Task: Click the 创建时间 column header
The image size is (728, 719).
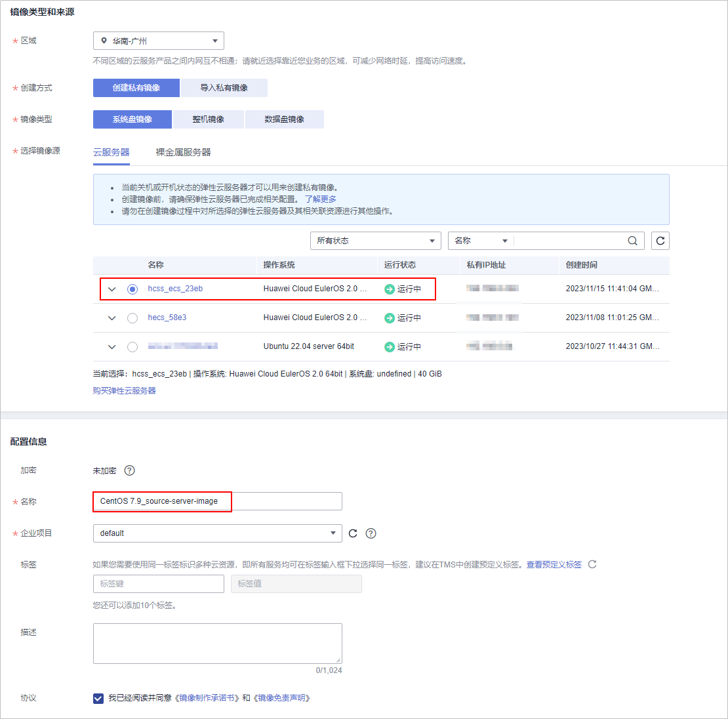Action: tap(581, 265)
